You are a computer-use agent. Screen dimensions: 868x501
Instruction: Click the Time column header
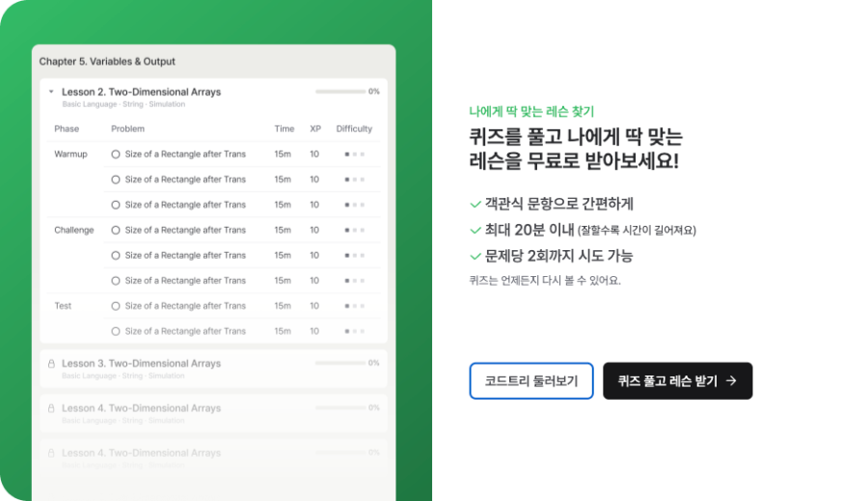coord(284,128)
